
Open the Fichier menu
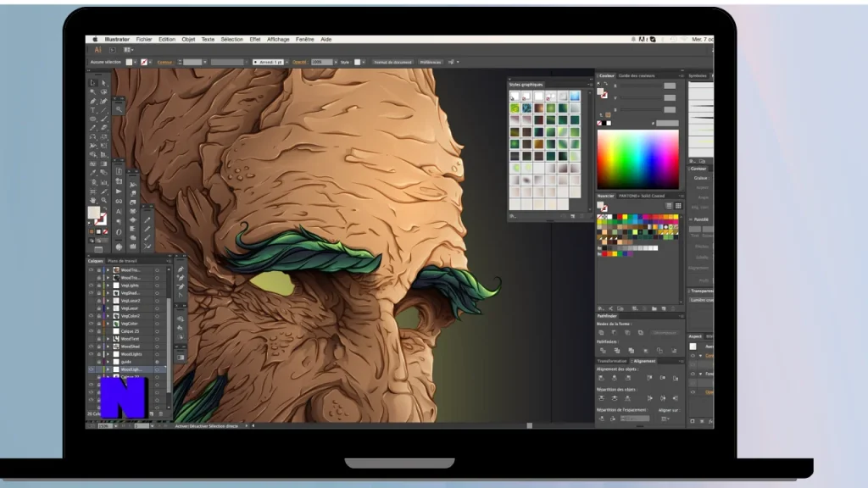(144, 39)
